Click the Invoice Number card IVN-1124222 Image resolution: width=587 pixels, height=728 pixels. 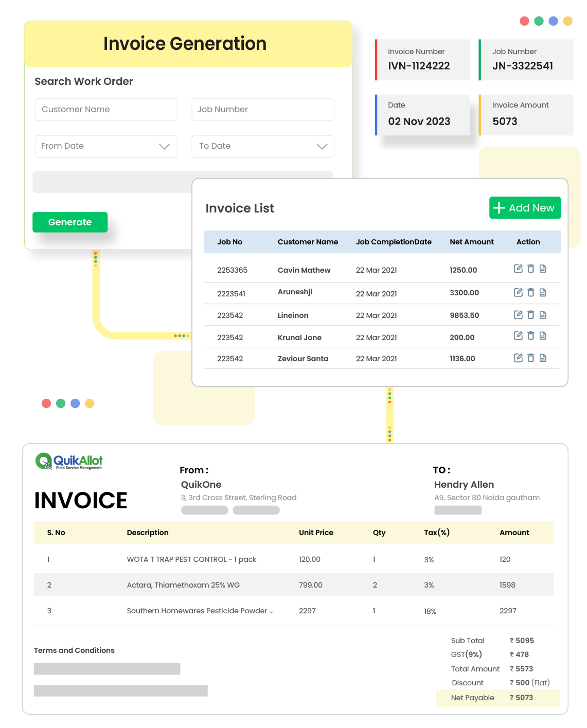point(422,60)
